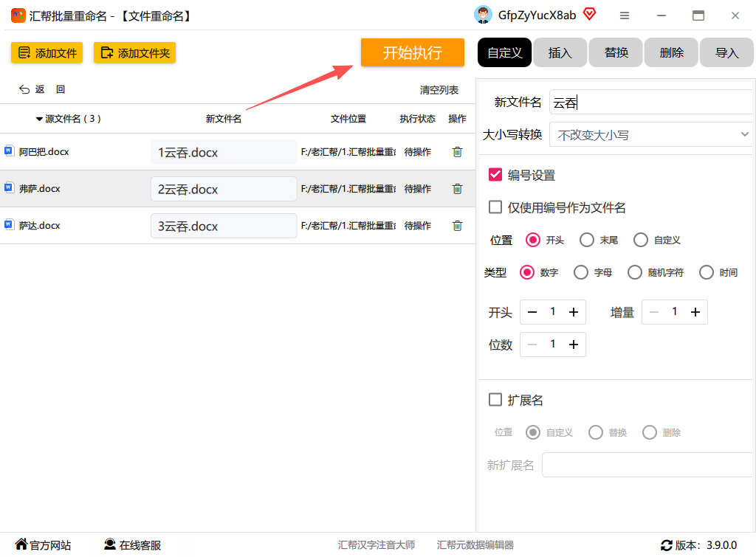Click 清空列表 to clear the list
Viewport: 756px width, 557px height.
(439, 90)
